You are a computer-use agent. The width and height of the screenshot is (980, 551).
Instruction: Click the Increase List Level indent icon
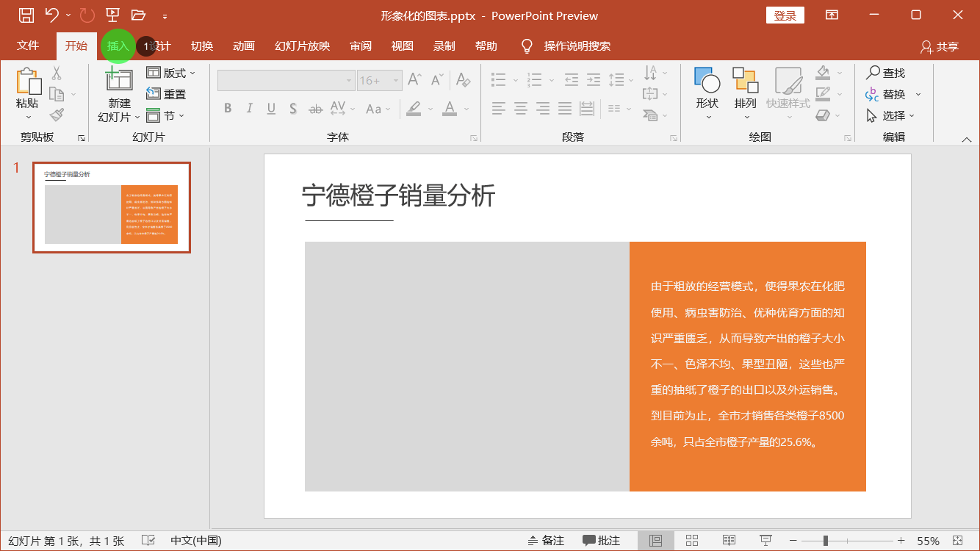[x=594, y=79]
